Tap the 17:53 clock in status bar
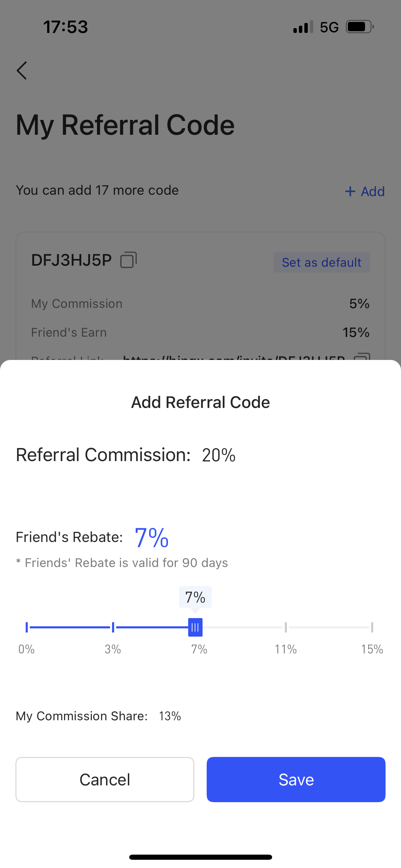This screenshot has height=868, width=401. 66,27
